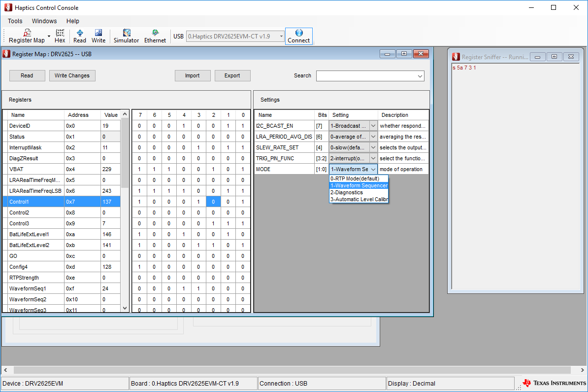Open the Windows menu
The height and width of the screenshot is (392, 588).
(x=44, y=21)
